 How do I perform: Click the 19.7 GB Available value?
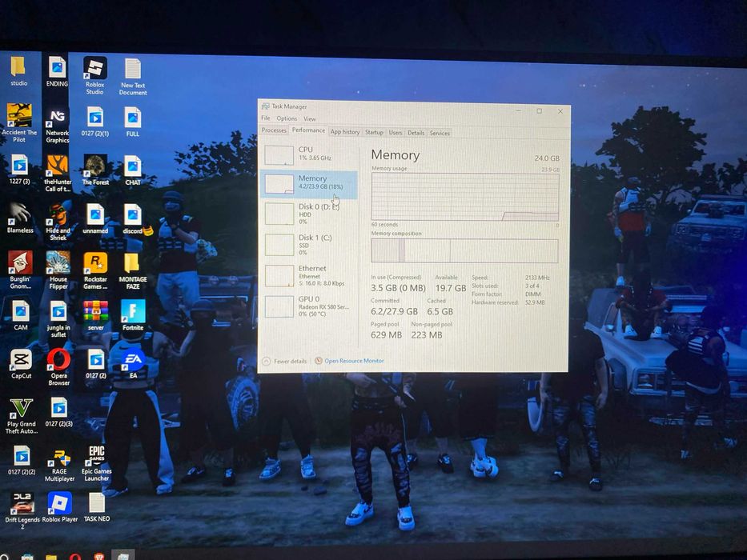pyautogui.click(x=451, y=288)
